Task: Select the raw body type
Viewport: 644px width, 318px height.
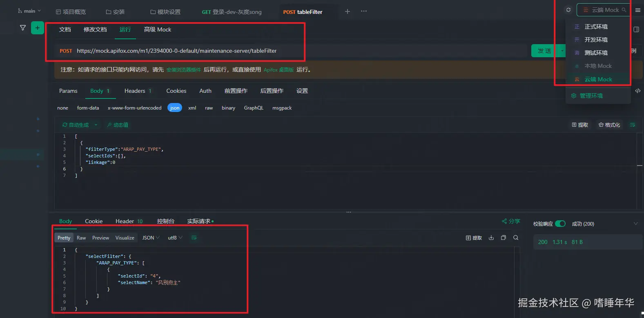Action: click(209, 108)
